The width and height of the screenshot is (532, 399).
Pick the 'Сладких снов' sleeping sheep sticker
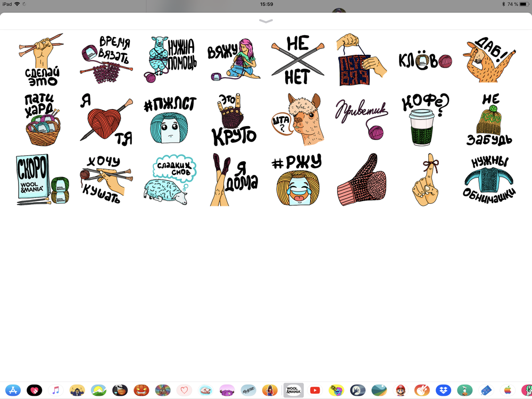tap(170, 179)
